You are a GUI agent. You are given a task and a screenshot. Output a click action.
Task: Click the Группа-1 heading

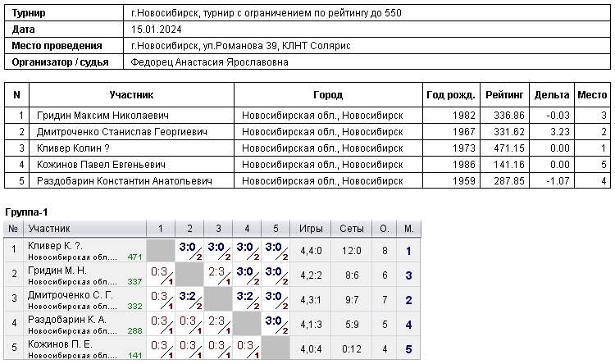click(28, 212)
